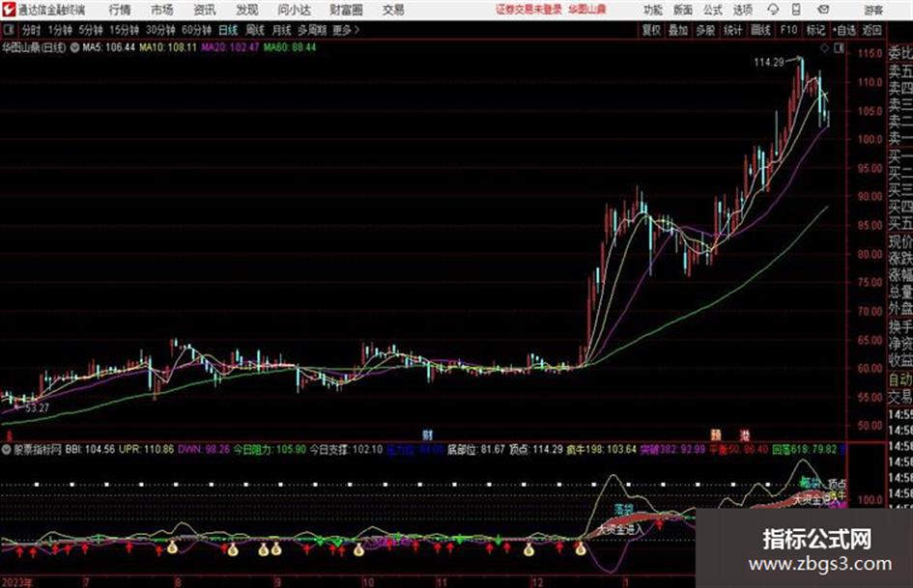This screenshot has width=913, height=588.
Task: Open the 公式 menu
Action: coord(712,10)
